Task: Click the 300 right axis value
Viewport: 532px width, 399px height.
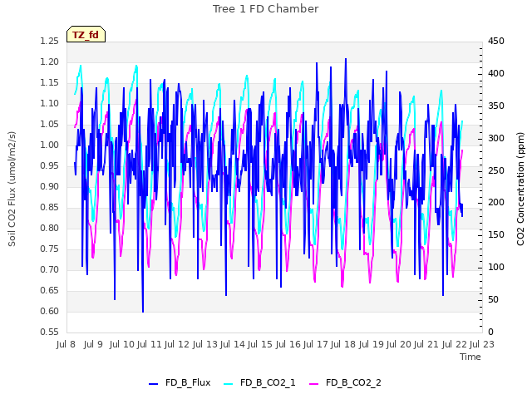Action: [496, 139]
